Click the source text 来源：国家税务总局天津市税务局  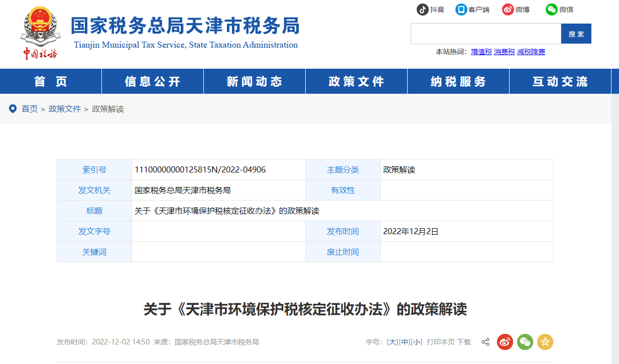pyautogui.click(x=206, y=342)
